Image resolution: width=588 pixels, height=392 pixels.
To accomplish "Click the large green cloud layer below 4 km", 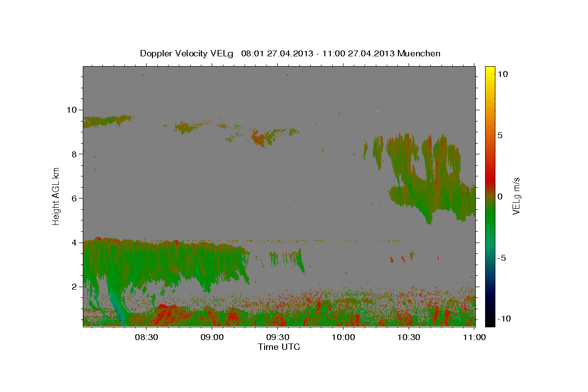I will (x=167, y=262).
